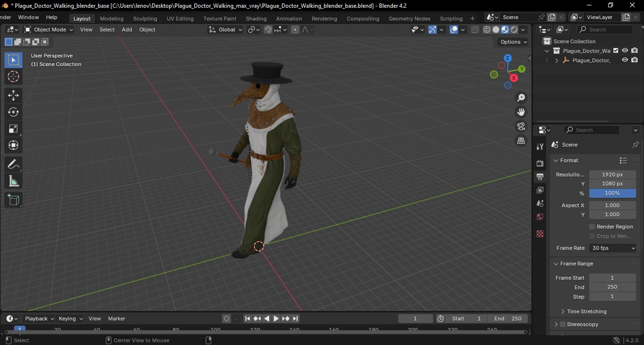The image size is (644, 345).
Task: Exclude Plague_Doctor_Wa collection checkbox
Action: [x=616, y=50]
